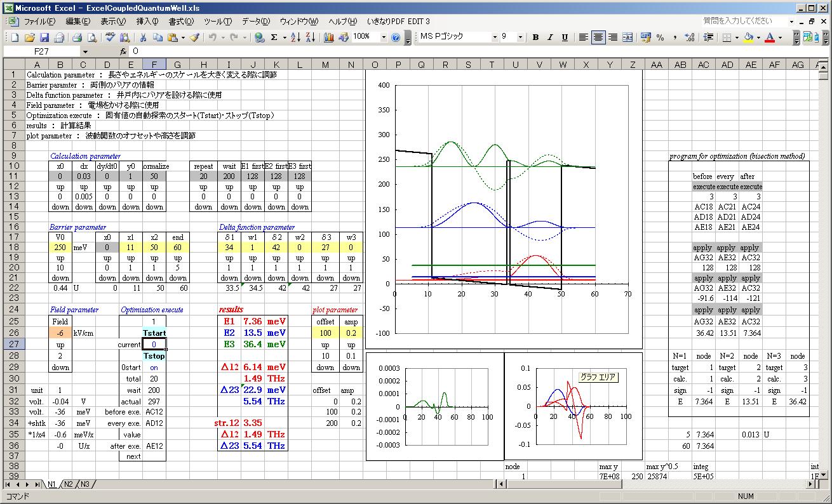The height and width of the screenshot is (504, 832).
Task: Click the Save icon in the toolbar
Action: [44, 37]
